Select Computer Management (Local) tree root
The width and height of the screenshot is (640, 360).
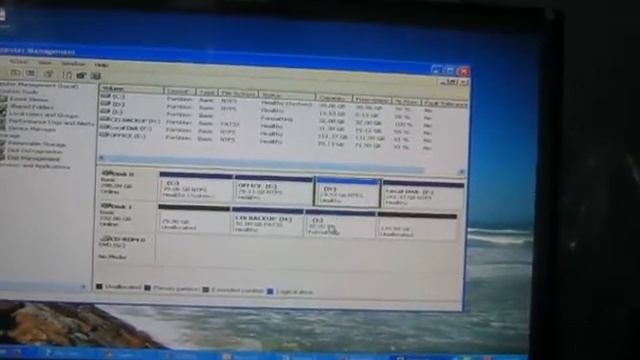pos(39,86)
